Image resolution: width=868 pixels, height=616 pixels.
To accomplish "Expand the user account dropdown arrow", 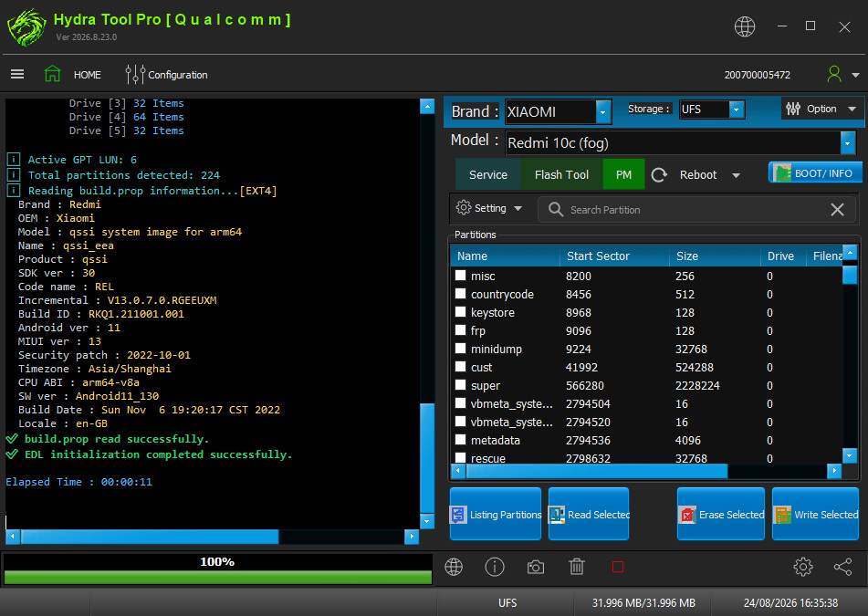I will point(856,75).
